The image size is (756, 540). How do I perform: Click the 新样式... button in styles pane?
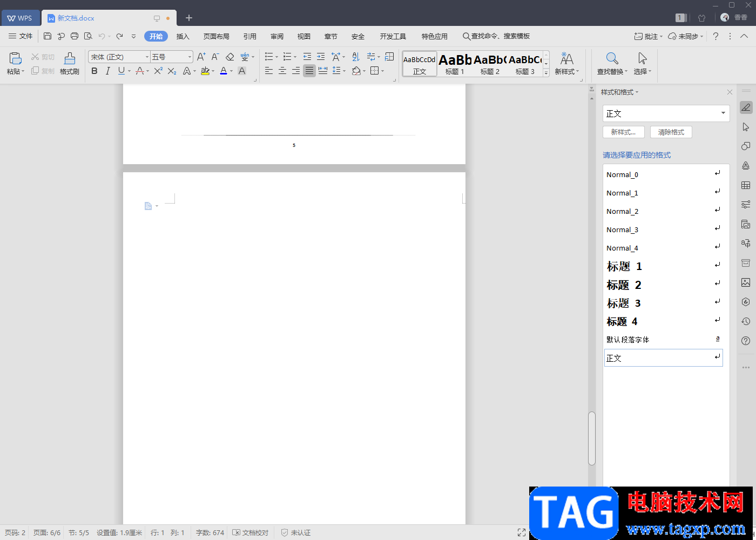click(624, 132)
